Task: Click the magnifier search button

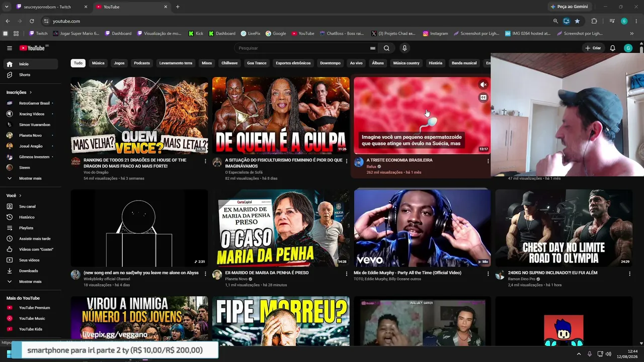Action: [x=386, y=48]
